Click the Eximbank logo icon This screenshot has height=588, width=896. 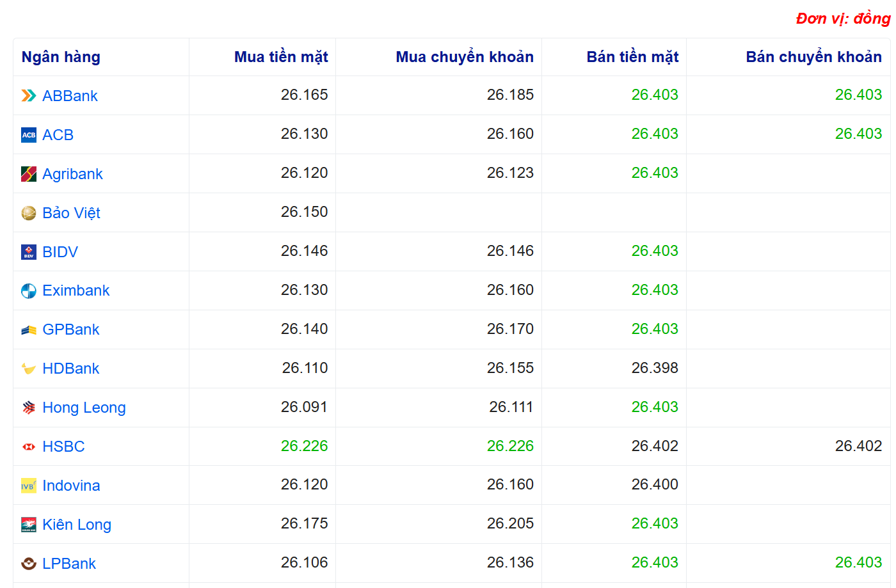coord(29,291)
